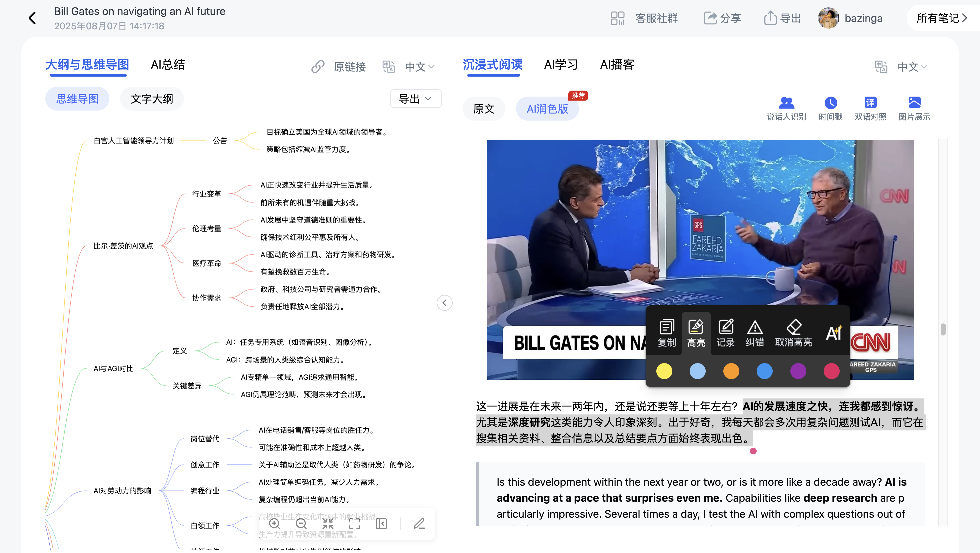980x553 pixels.
Task: Switch to 思维导图 mind map view
Action: point(77,99)
